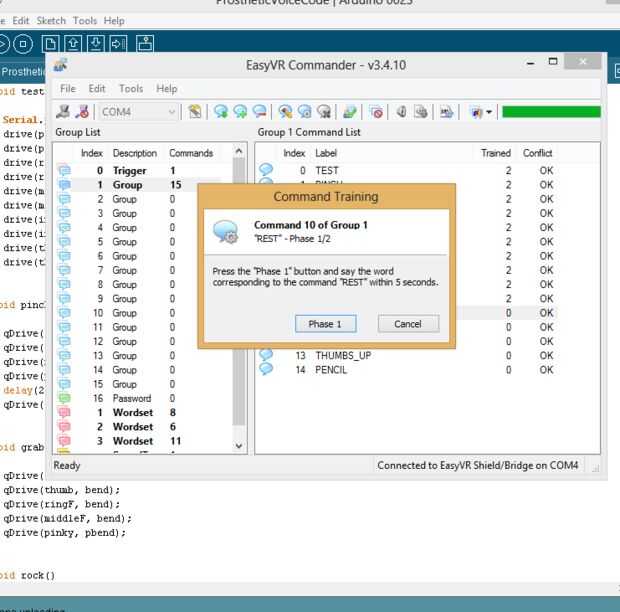This screenshot has width=620, height=612.
Task: Click the Label column header in Command List
Action: pos(326,153)
